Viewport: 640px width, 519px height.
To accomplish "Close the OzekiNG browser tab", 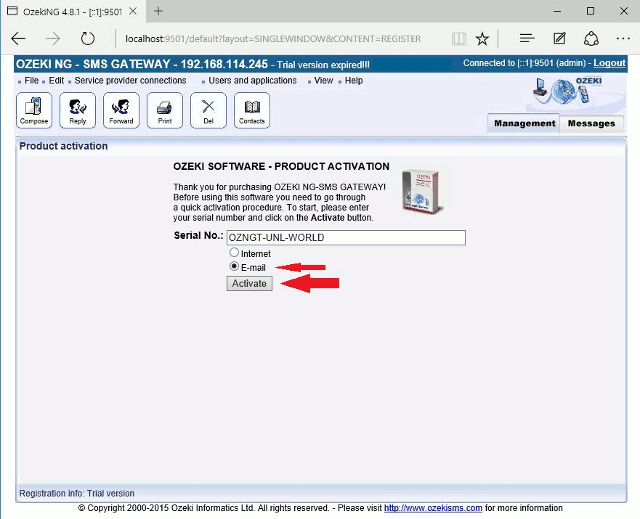I will click(x=133, y=11).
